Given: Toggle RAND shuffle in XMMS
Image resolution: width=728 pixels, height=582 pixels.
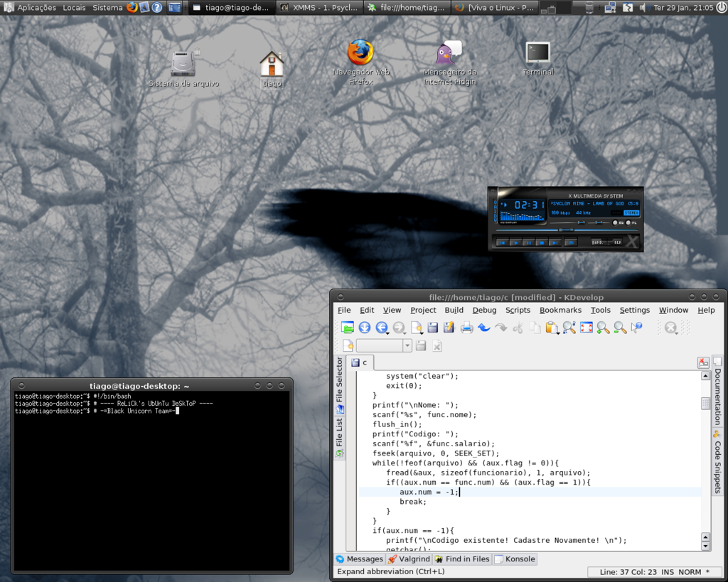Looking at the screenshot, I should [598, 242].
